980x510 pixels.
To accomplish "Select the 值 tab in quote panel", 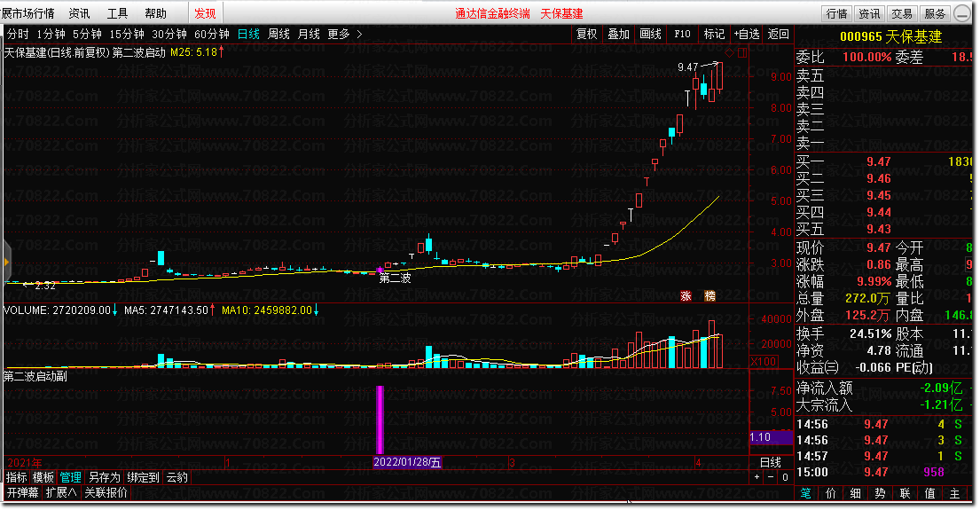I will pyautogui.click(x=930, y=493).
